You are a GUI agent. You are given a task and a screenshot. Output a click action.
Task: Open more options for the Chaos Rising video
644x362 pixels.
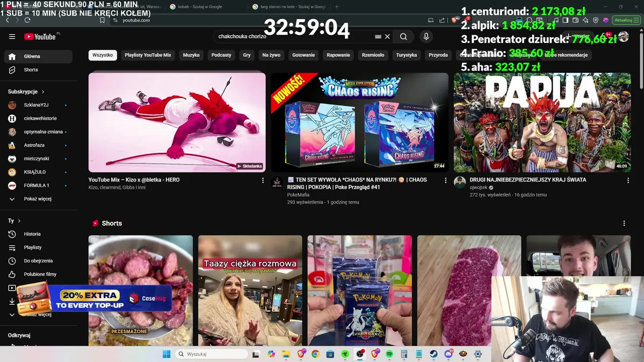click(445, 180)
